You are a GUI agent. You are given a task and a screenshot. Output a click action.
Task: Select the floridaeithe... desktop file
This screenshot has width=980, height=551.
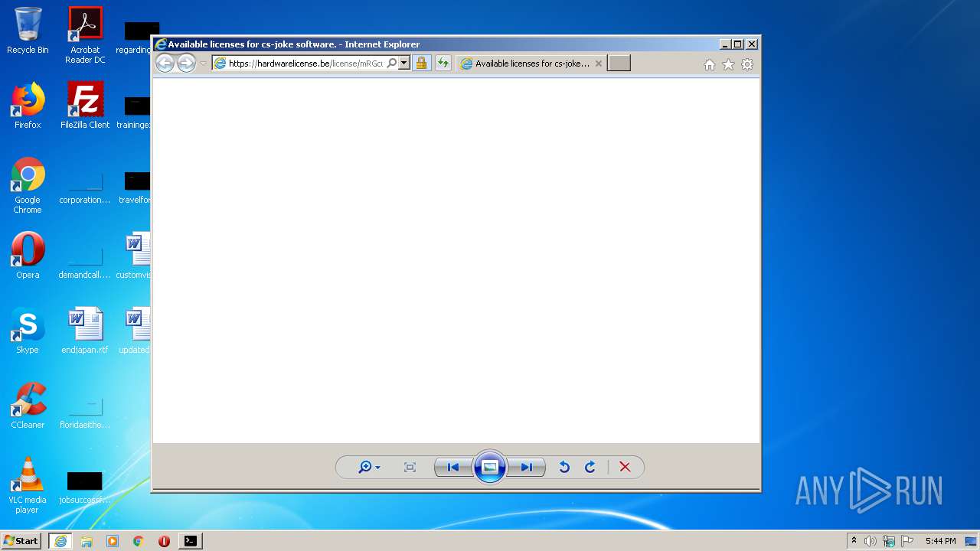85,413
